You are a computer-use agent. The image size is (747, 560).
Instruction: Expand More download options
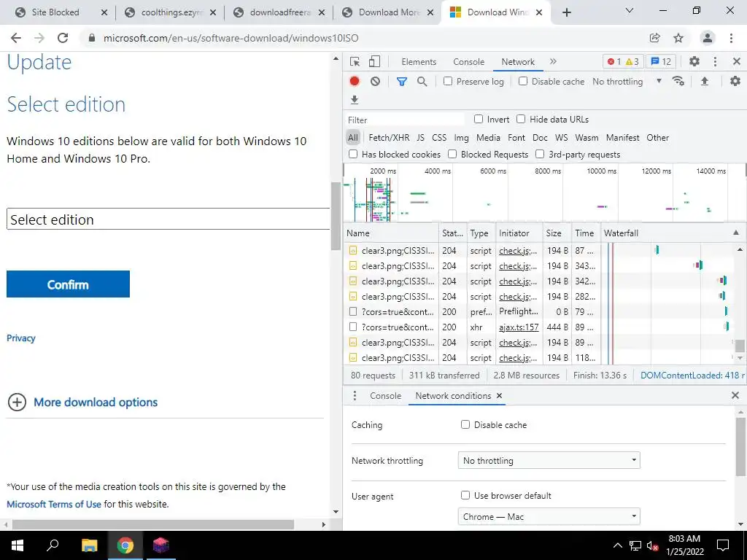point(82,402)
